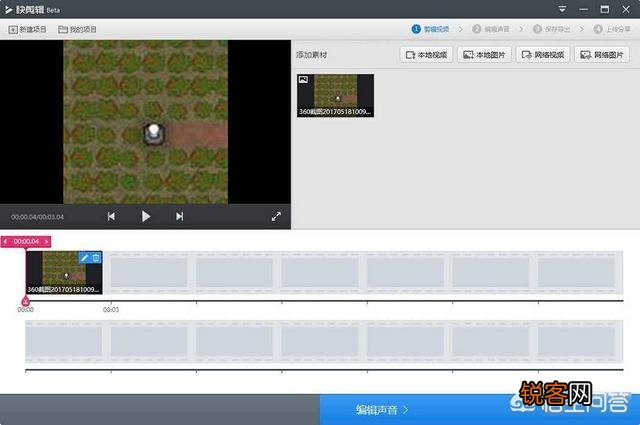
Task: Click the pink playhead handle at 00:00
Action: click(x=25, y=302)
